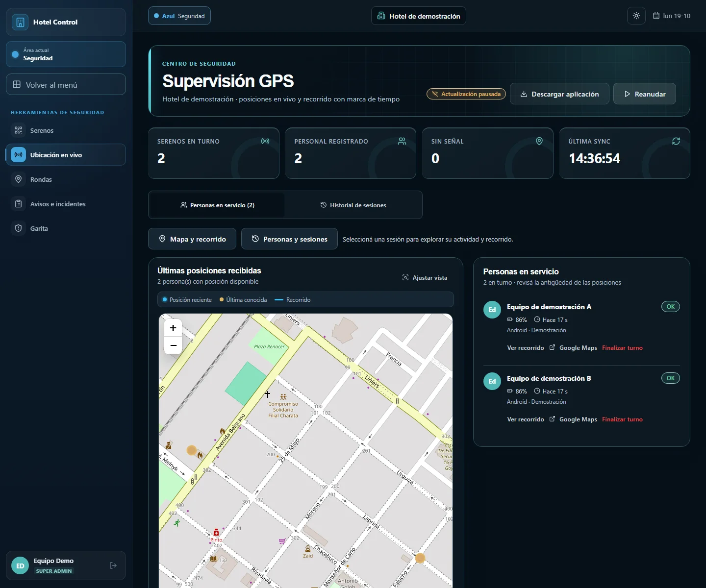Click Finalizar turno for Equipo de demostración A
This screenshot has height=588, width=706.
pos(622,348)
